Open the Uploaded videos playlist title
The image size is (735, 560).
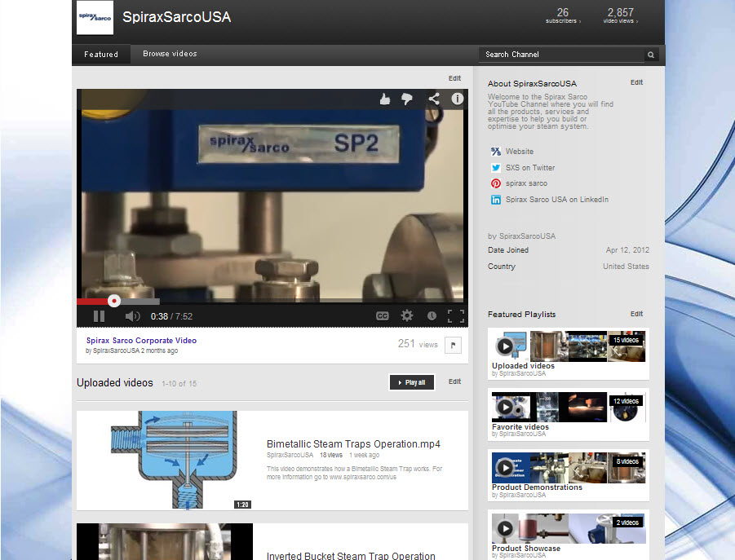[523, 366]
